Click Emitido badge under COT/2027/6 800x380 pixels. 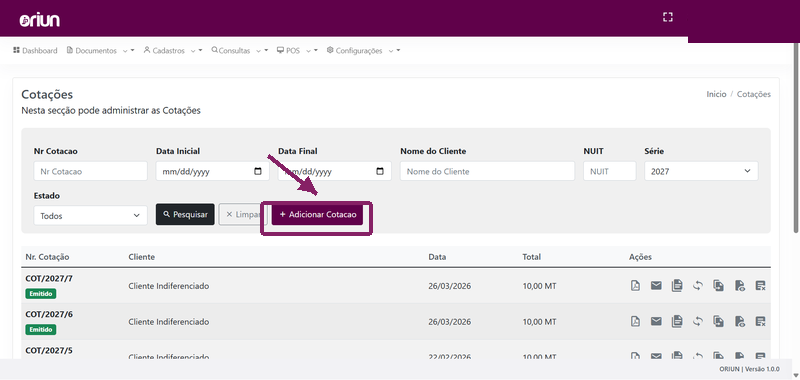click(x=41, y=330)
